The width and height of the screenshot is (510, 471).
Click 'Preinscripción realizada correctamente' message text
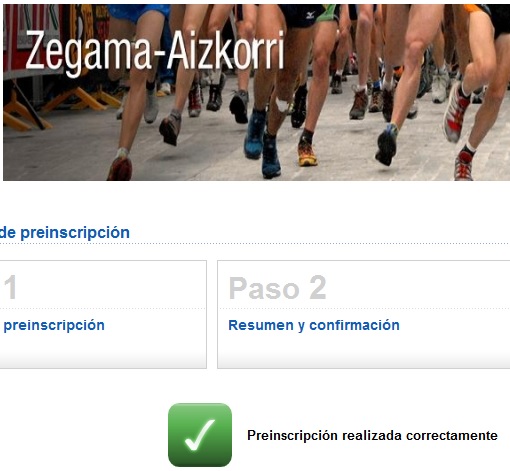click(x=372, y=435)
